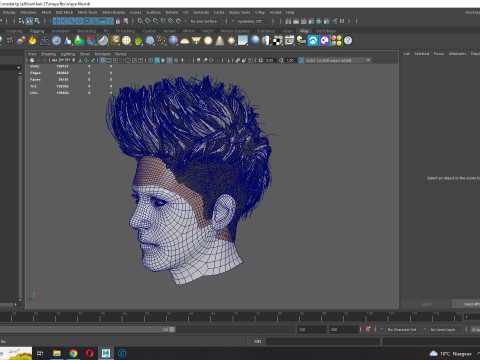Click the checkerboard shelf icon
Viewport: 480px width, 360px height.
278,41
